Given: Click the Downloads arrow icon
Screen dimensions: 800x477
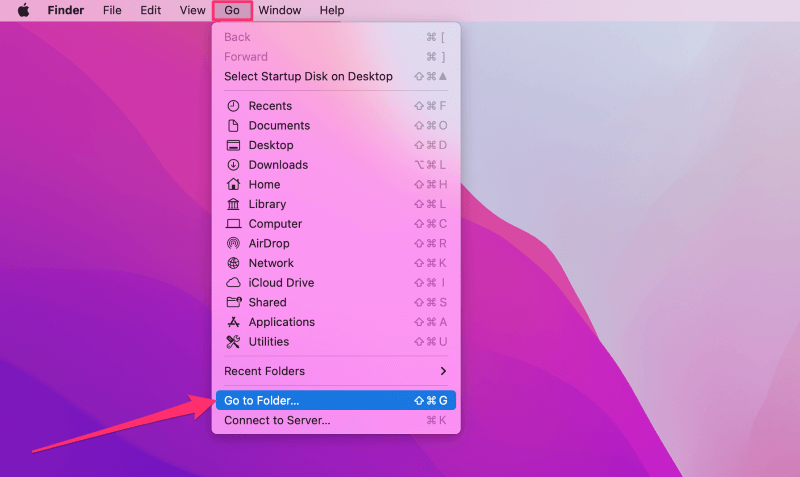Looking at the screenshot, I should (233, 165).
